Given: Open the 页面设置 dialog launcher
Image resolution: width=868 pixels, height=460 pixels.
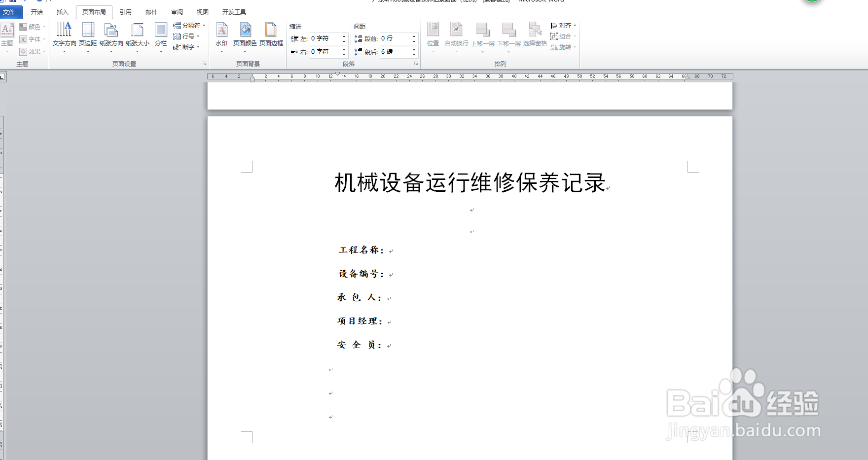Looking at the screenshot, I should pos(204,64).
